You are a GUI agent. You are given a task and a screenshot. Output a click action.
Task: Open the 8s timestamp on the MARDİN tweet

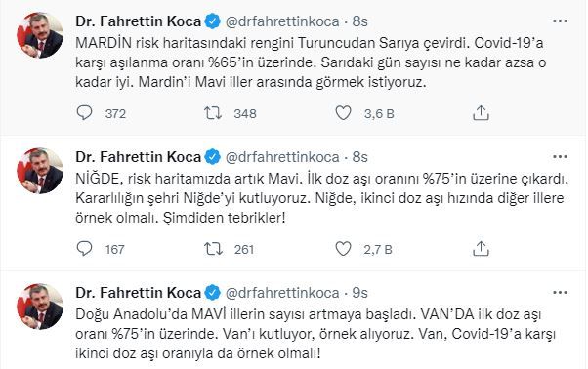point(360,21)
